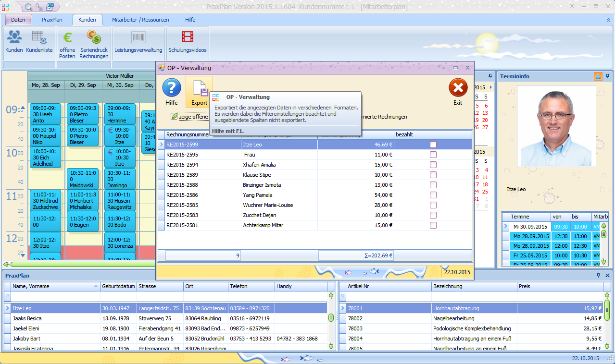Image resolution: width=615 pixels, height=364 pixels.
Task: Click green up arrow in article list scrollbar
Action: [607, 295]
